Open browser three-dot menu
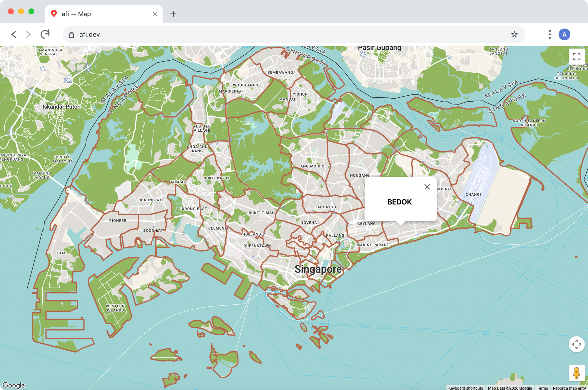This screenshot has width=588, height=390. [x=549, y=34]
